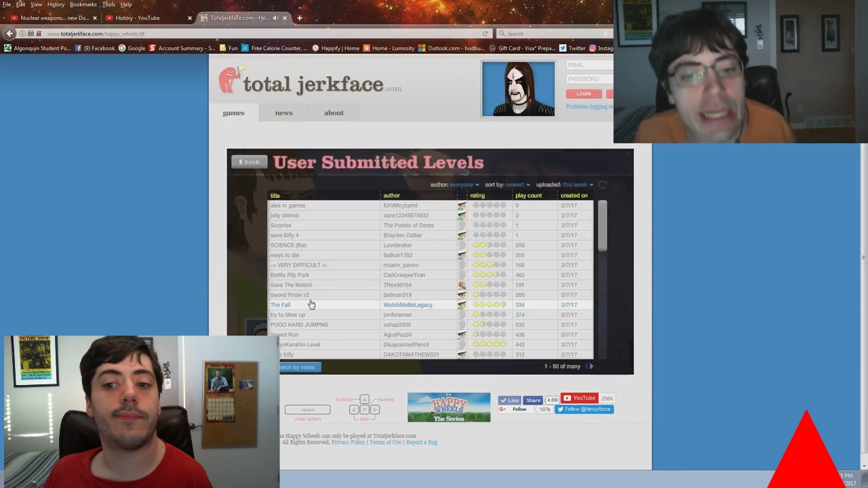Click the Facebook Like button
868x488 pixels.
tap(509, 400)
